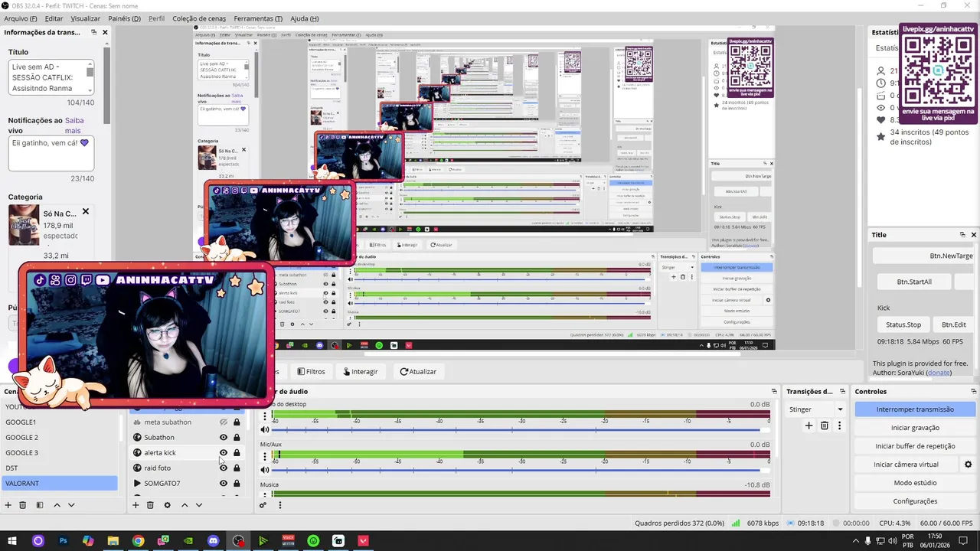Screen dimensions: 980x551
Task: Remove selected source with Sources trash icon
Action: click(150, 505)
